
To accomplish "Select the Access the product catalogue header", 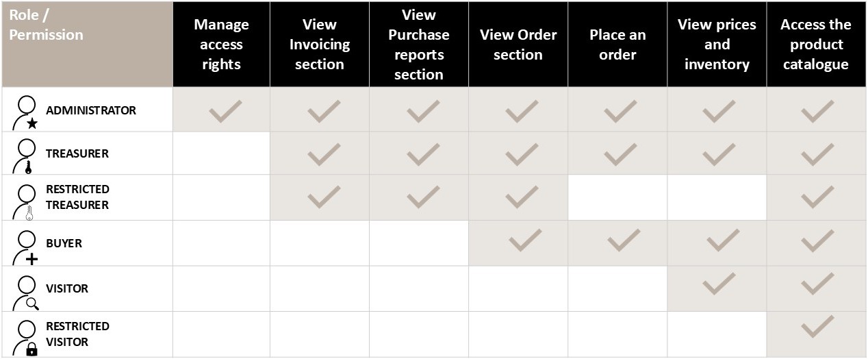I will click(x=816, y=45).
